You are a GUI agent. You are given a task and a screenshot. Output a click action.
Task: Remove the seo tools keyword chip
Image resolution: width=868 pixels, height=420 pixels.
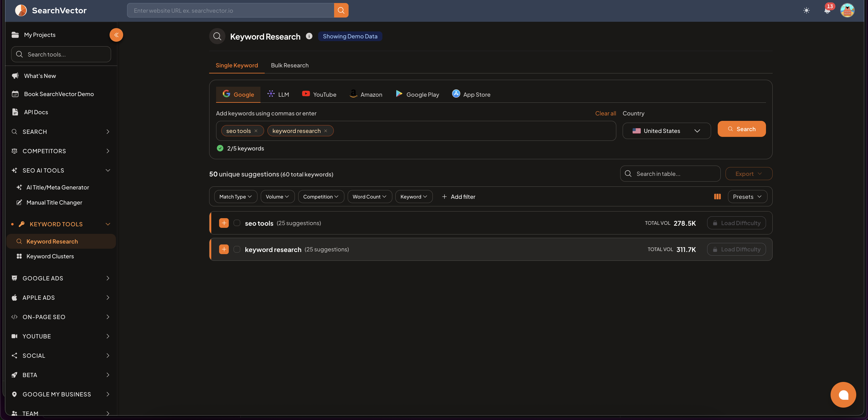256,131
